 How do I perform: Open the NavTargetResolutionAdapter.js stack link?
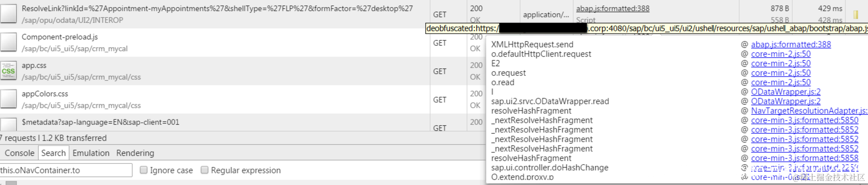pyautogui.click(x=809, y=111)
